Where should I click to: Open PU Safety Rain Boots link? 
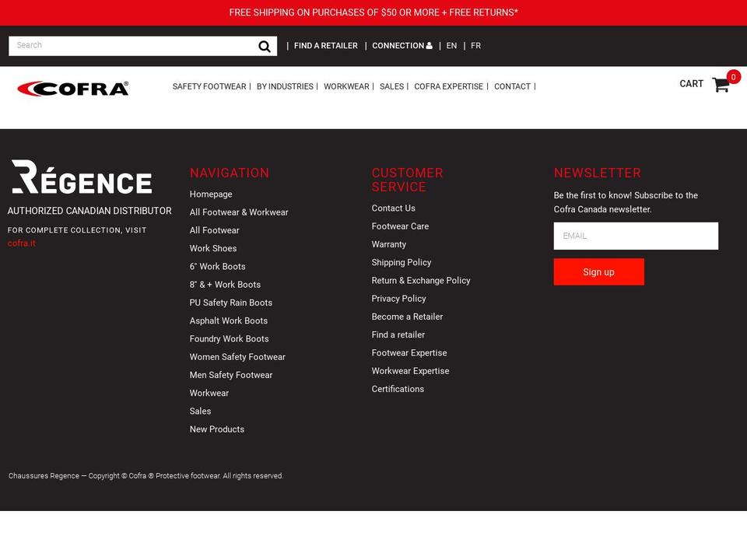230,303
